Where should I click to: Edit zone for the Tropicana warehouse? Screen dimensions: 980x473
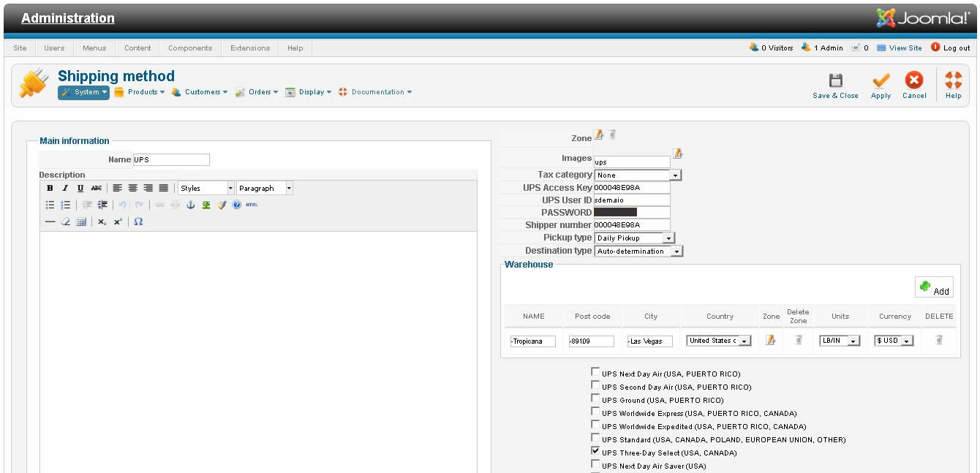click(x=770, y=340)
